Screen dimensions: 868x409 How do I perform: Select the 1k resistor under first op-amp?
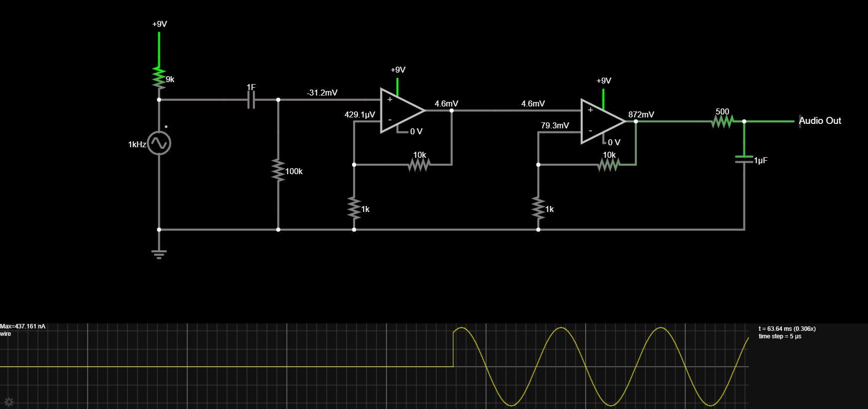(354, 208)
